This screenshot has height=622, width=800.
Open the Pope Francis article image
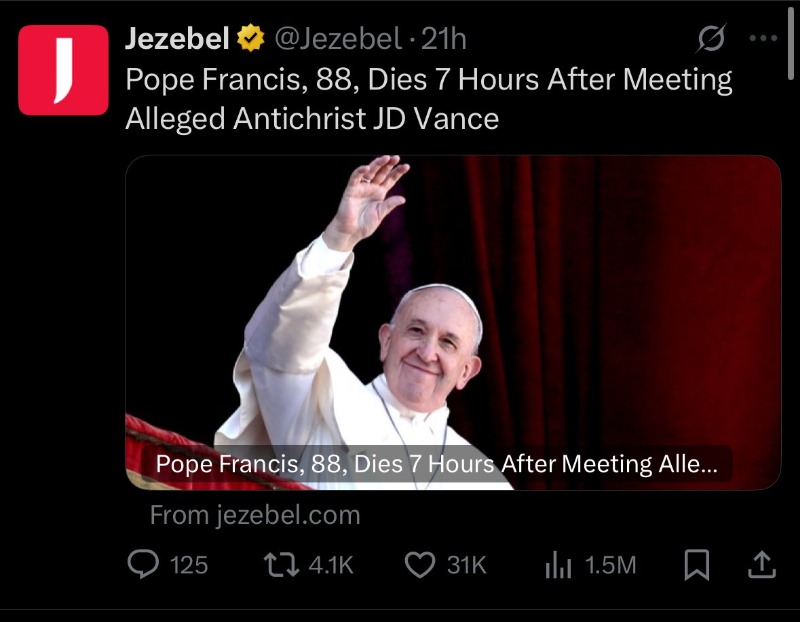452,300
